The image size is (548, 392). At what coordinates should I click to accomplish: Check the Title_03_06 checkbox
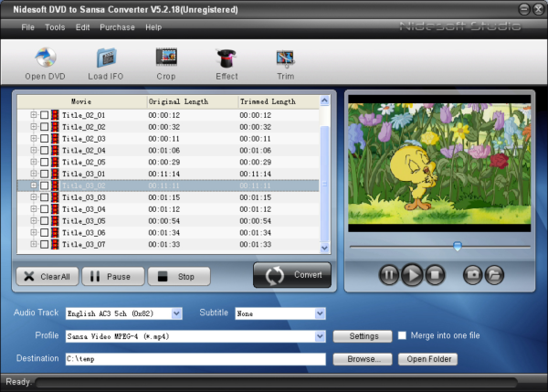click(45, 232)
